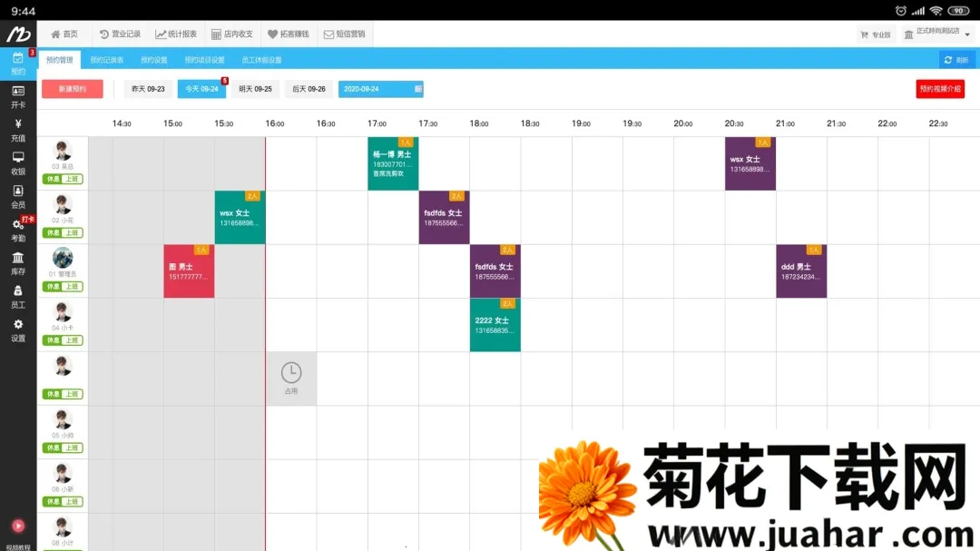Click the 新建预约 button

pyautogui.click(x=72, y=89)
